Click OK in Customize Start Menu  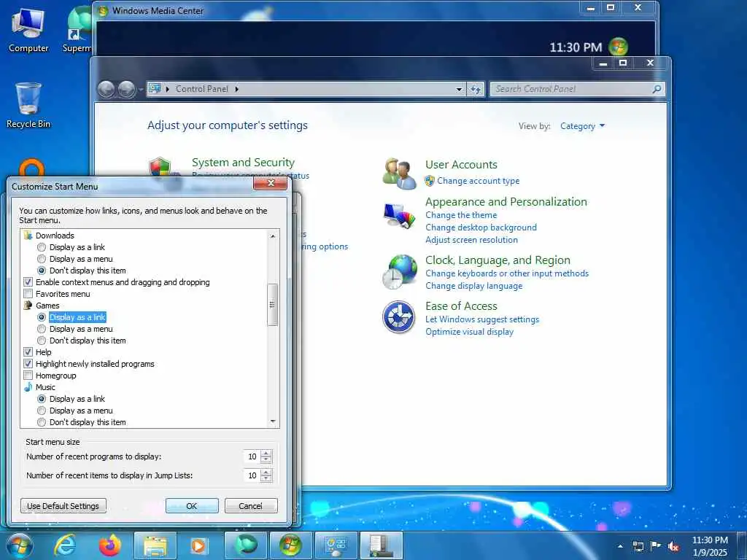192,506
